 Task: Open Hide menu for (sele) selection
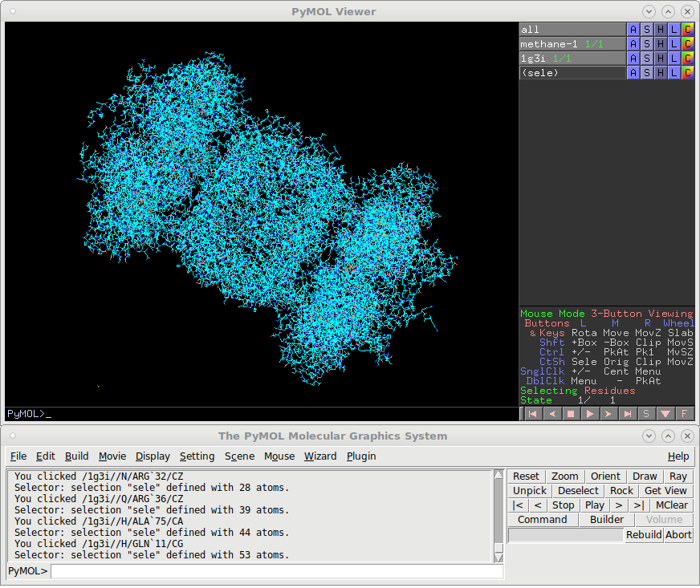tap(661, 72)
